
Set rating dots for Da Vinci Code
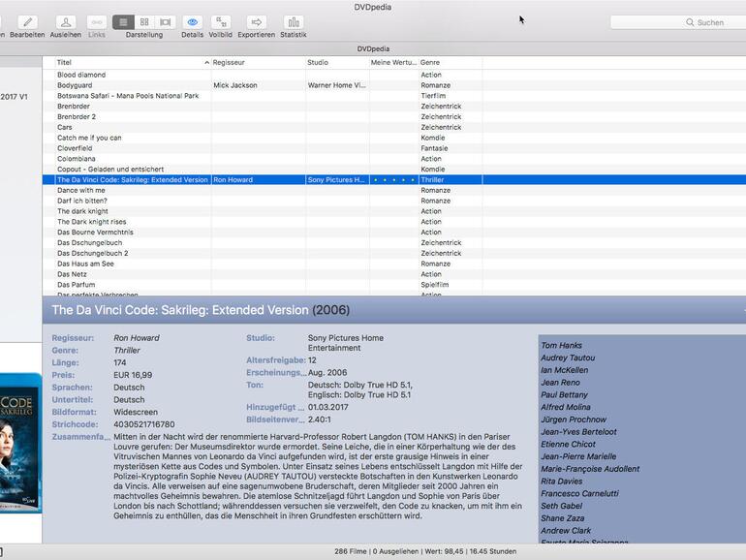tap(393, 180)
